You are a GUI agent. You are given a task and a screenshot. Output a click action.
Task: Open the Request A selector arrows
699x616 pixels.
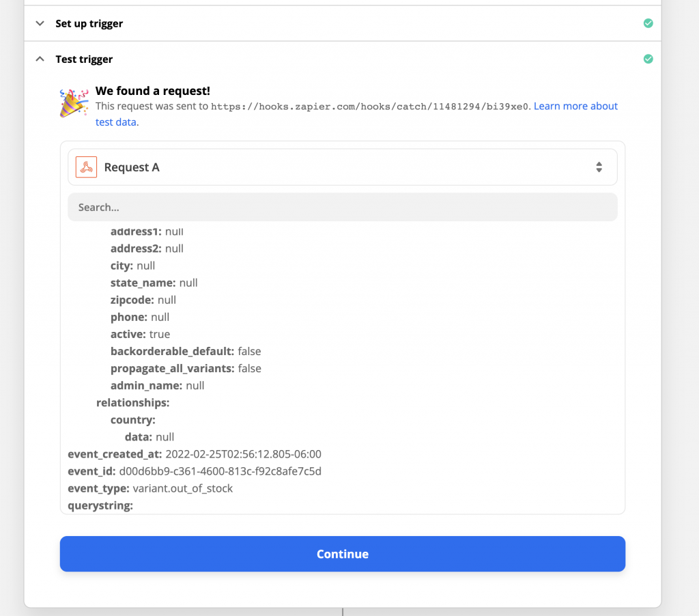tap(599, 167)
